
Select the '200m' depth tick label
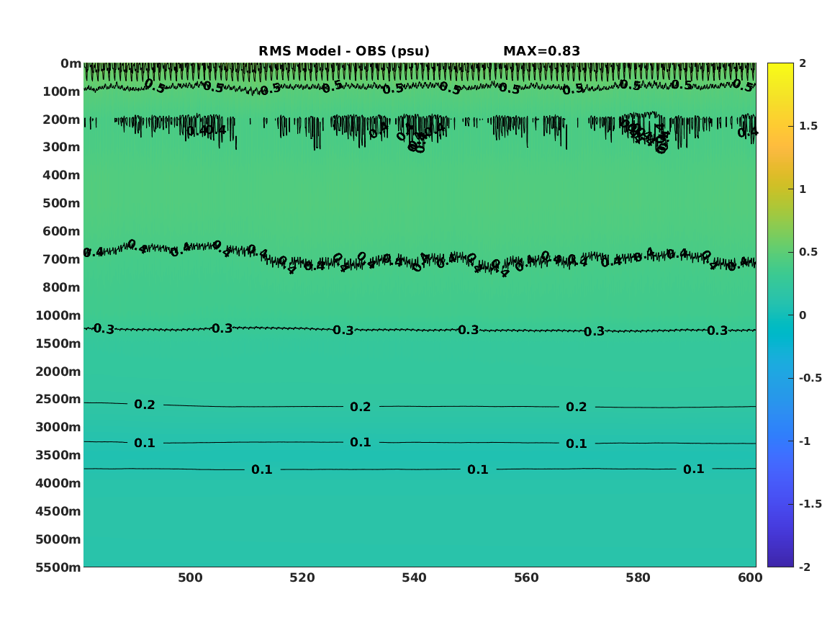[x=62, y=120]
